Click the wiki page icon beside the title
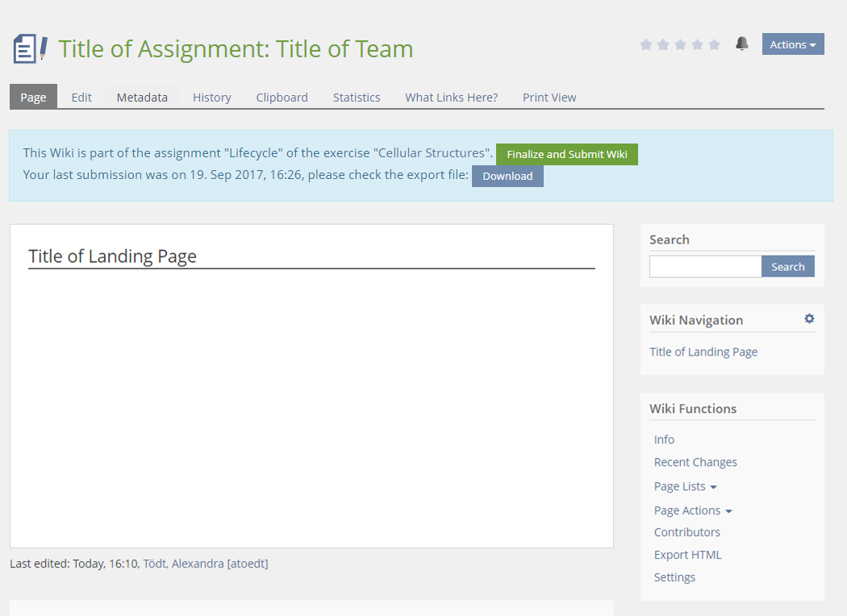 (30, 48)
